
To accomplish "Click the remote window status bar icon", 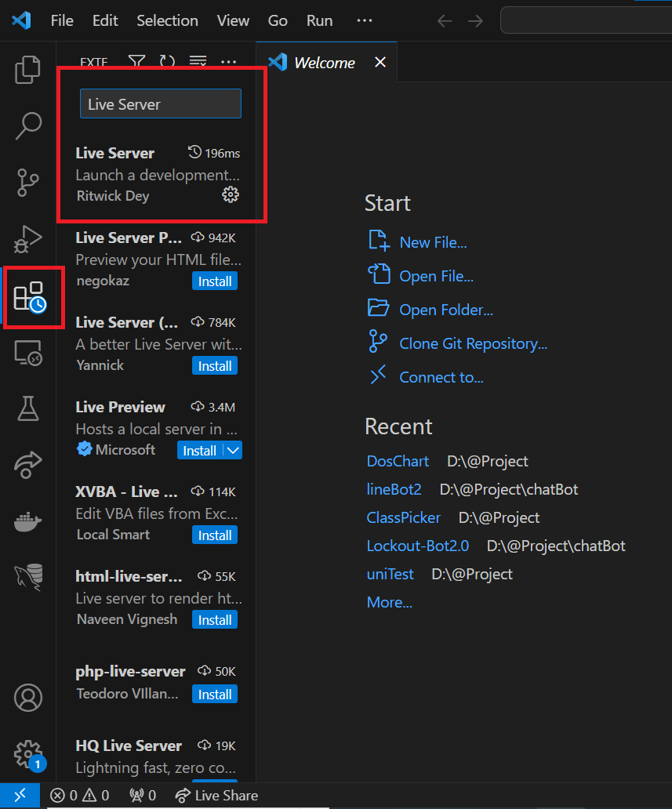I will click(20, 795).
